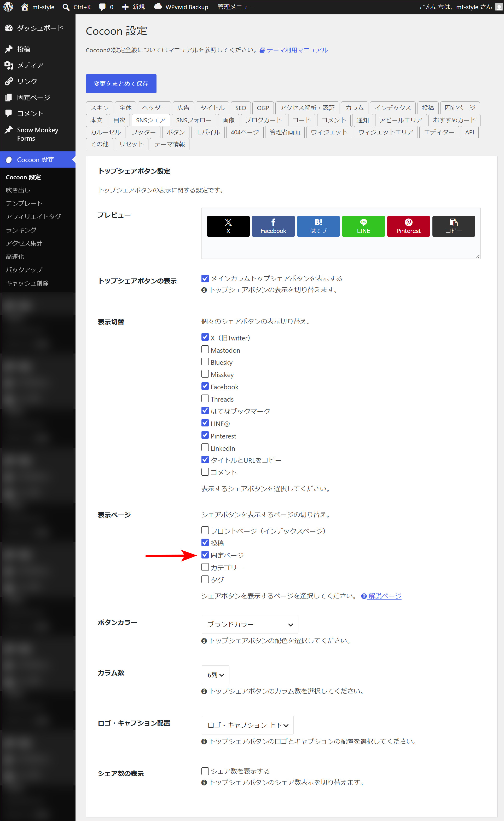Click the Pinterest share button in preview
The image size is (504, 821).
[x=408, y=226]
